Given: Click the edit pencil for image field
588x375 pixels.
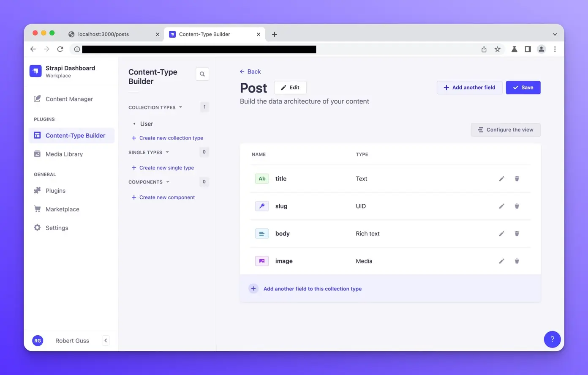Looking at the screenshot, I should (x=501, y=261).
